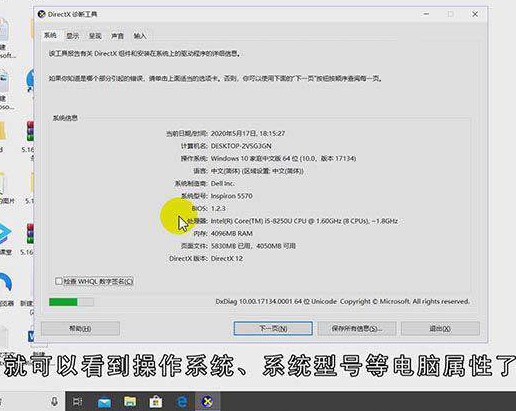Switch to the 呈现 tab
This screenshot has height=411, width=516.
pos(95,36)
